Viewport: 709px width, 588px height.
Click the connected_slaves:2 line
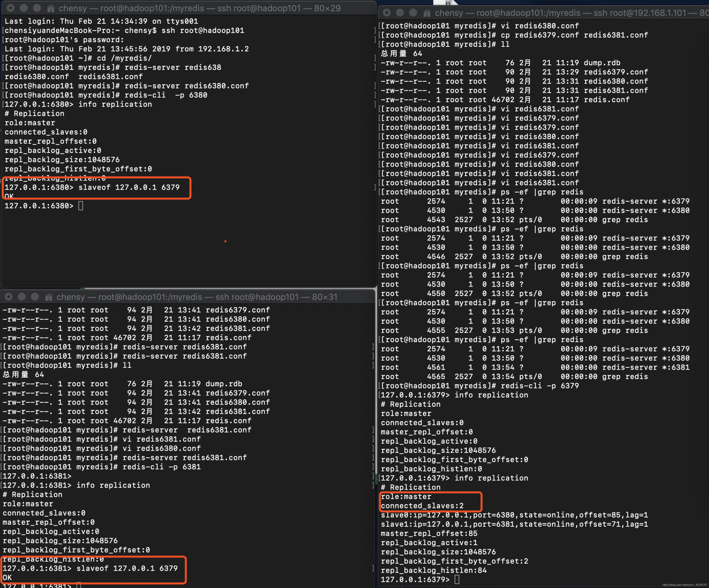[422, 506]
